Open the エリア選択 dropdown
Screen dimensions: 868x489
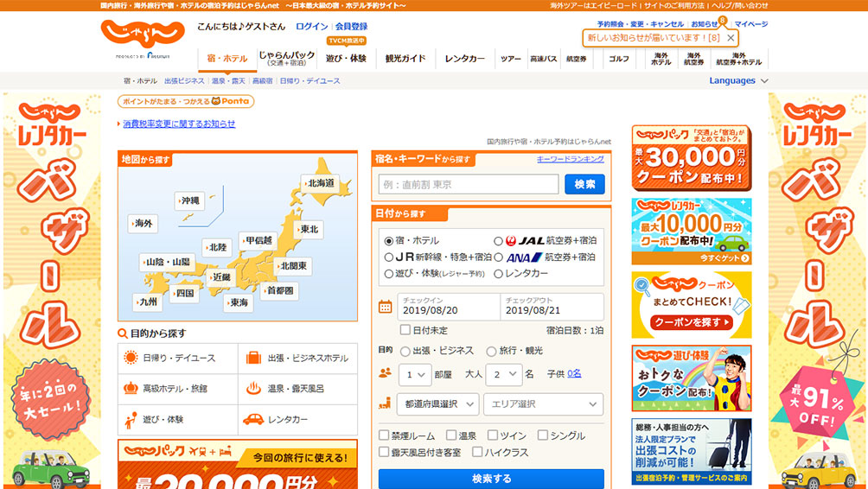[544, 403]
